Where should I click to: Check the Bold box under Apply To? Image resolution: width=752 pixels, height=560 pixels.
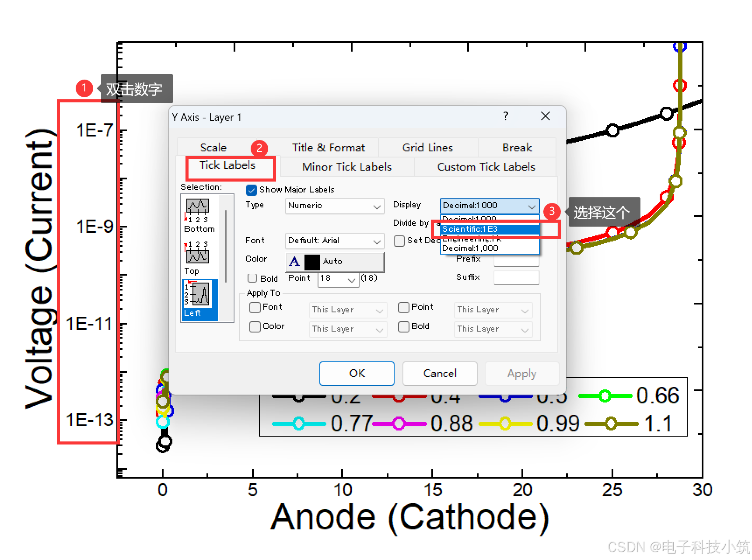coord(404,327)
